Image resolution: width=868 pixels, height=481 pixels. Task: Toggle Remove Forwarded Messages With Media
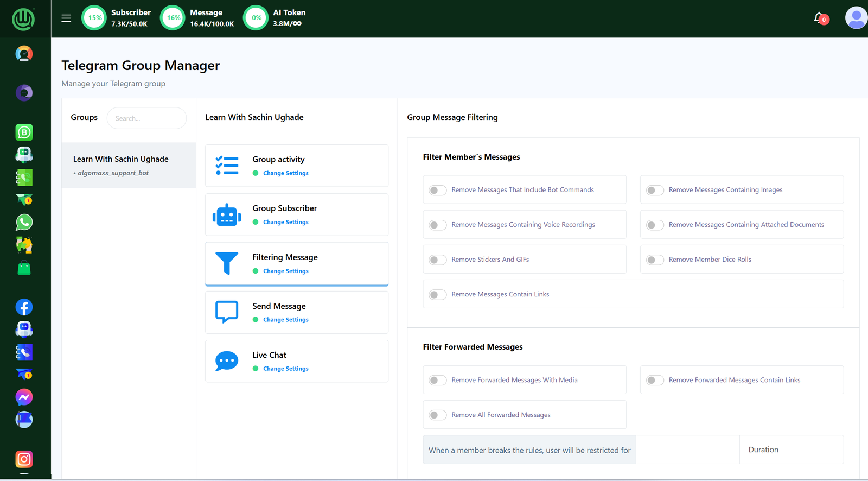click(x=438, y=380)
